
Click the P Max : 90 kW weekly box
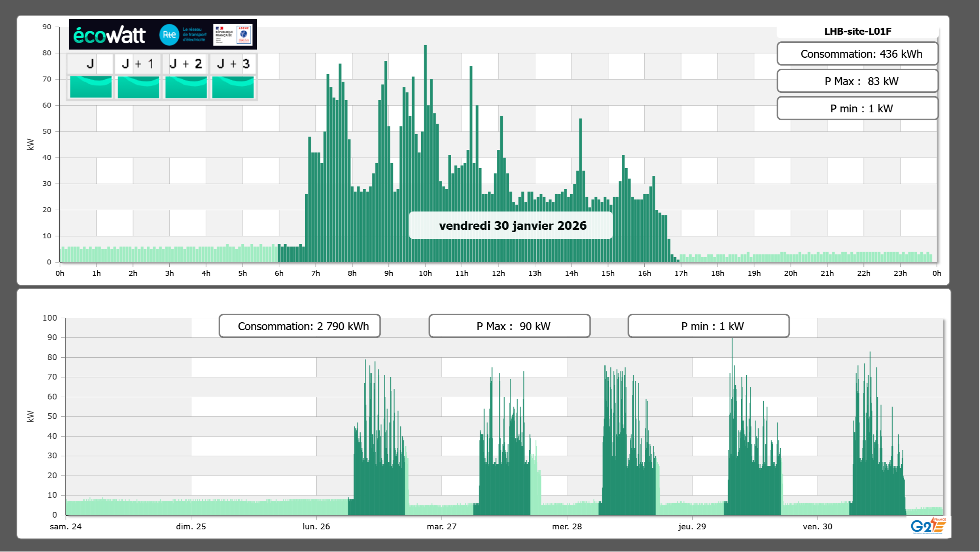(509, 326)
